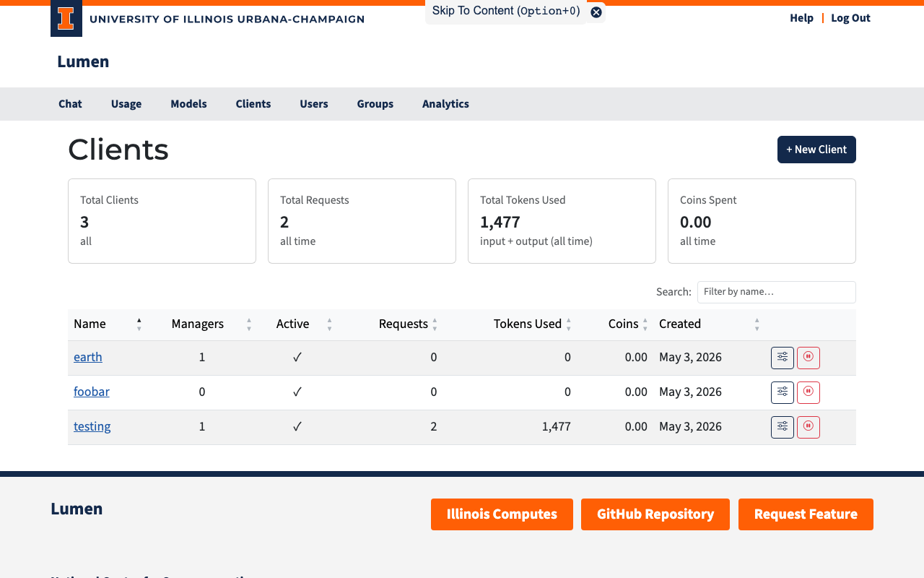View the Analytics tab
The image size is (924, 578).
click(x=445, y=104)
